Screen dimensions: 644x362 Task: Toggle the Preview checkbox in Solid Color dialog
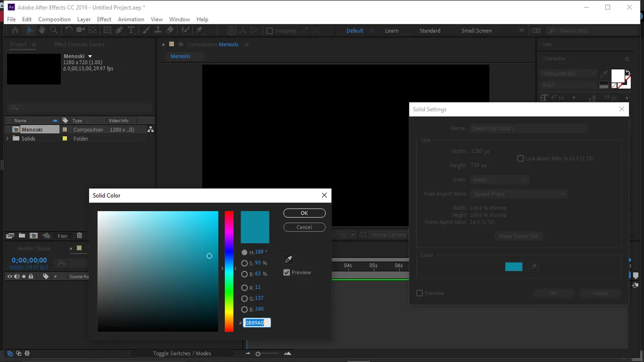tap(287, 273)
